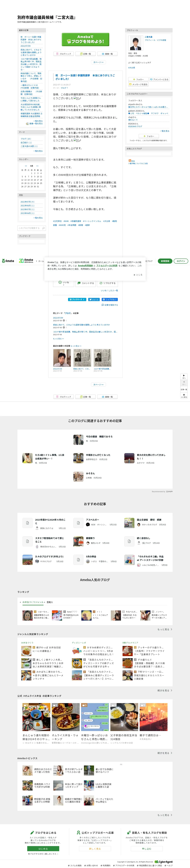Click the 申し込む button in footer
Image resolution: width=190 pixels, height=868 pixels.
147,849
